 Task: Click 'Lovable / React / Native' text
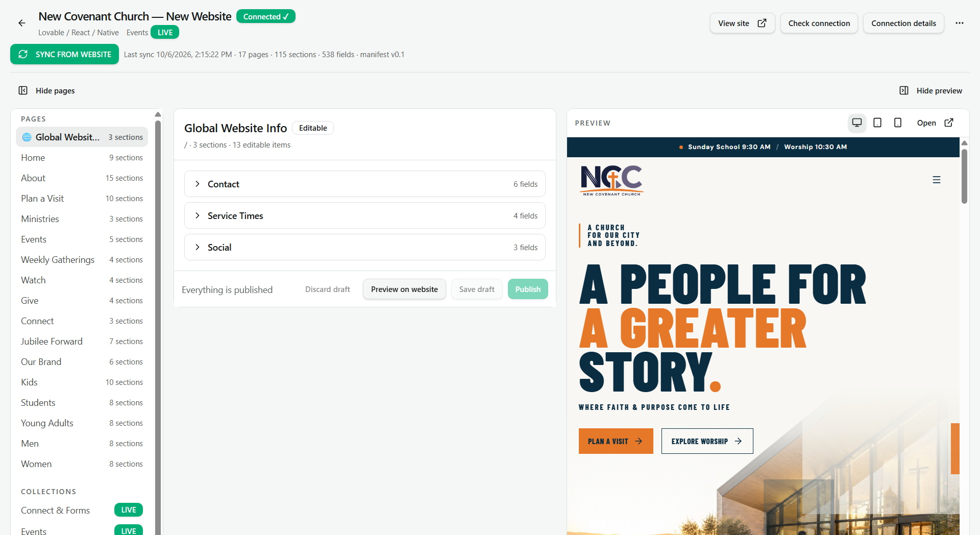tap(79, 32)
